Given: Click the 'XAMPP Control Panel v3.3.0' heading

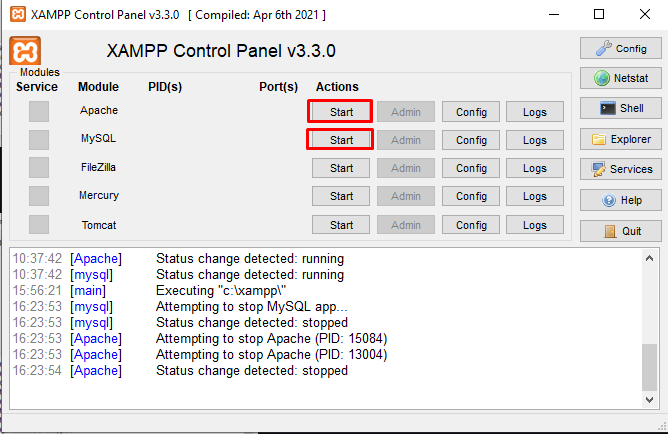Looking at the screenshot, I should point(221,51).
